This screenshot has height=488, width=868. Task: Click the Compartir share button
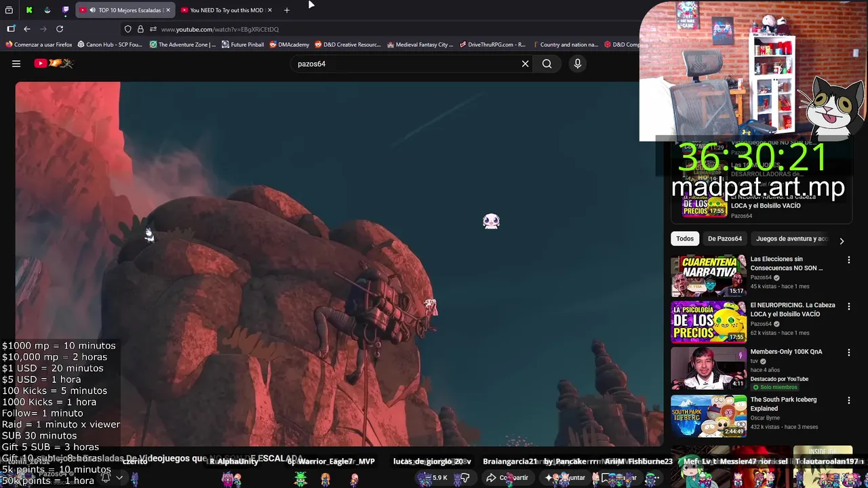click(507, 478)
